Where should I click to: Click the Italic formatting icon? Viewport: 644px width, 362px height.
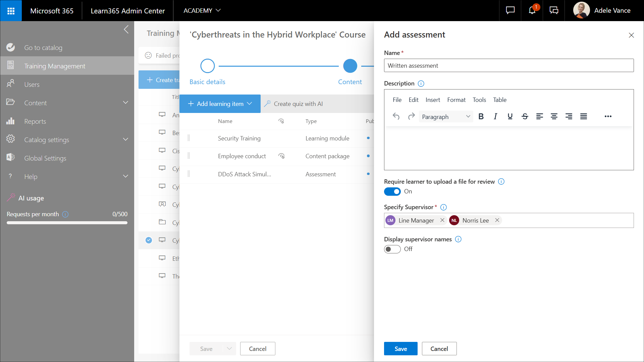[495, 116]
